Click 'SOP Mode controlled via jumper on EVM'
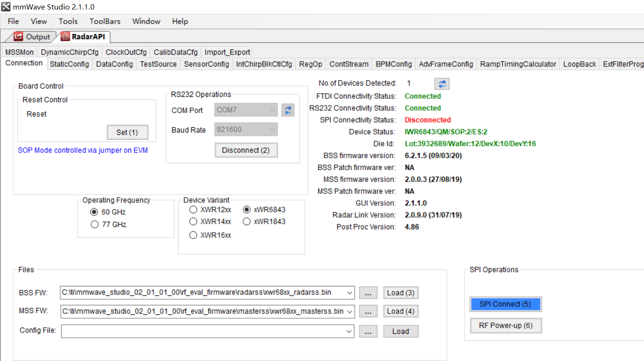Image resolution: width=644 pixels, height=361 pixels. tap(83, 150)
